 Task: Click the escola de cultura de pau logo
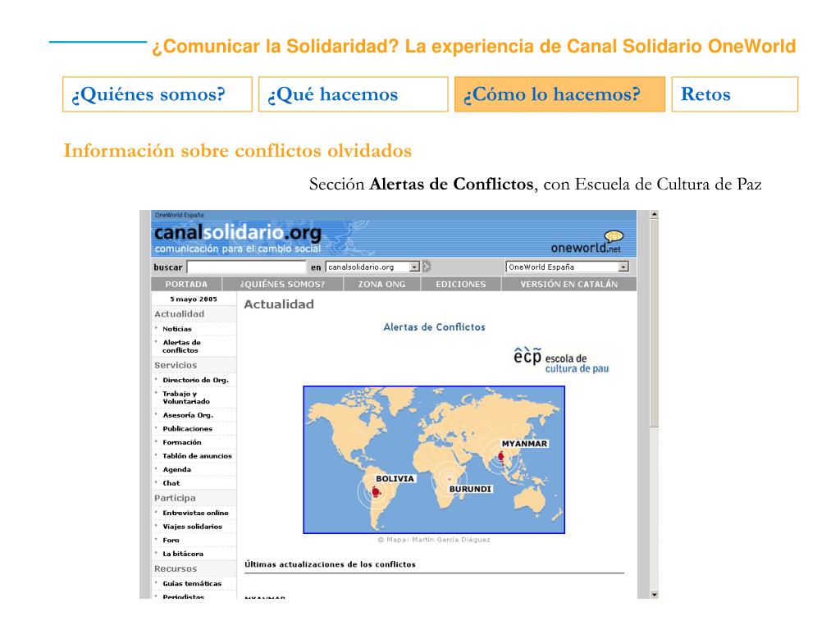(x=561, y=360)
